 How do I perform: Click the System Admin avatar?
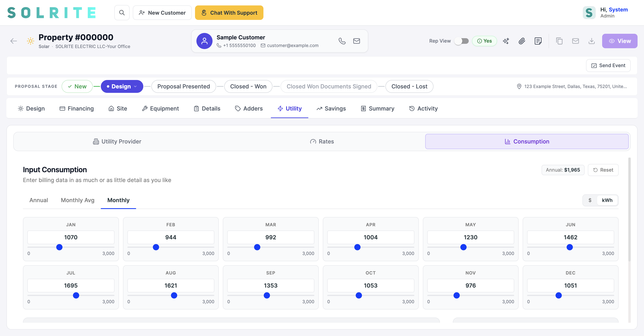coord(589,13)
